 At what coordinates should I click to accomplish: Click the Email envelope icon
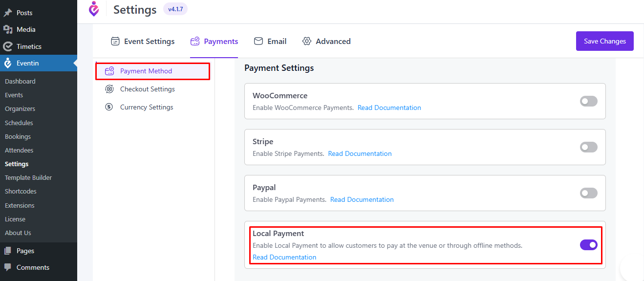(258, 41)
